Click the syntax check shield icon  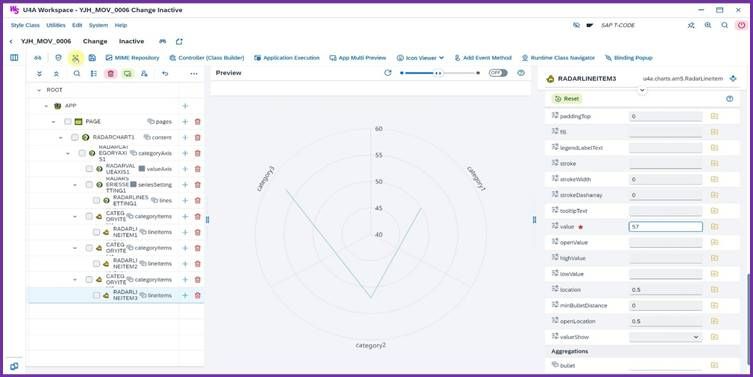coord(59,58)
